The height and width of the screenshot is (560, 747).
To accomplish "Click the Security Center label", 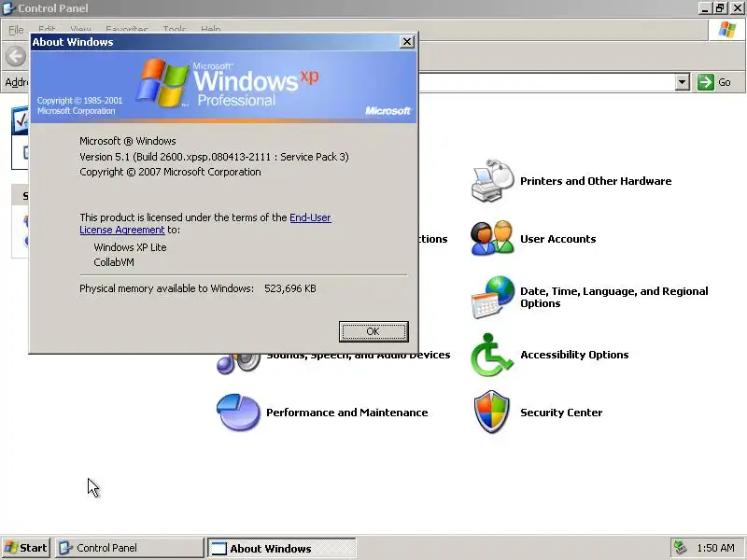I will [x=561, y=413].
